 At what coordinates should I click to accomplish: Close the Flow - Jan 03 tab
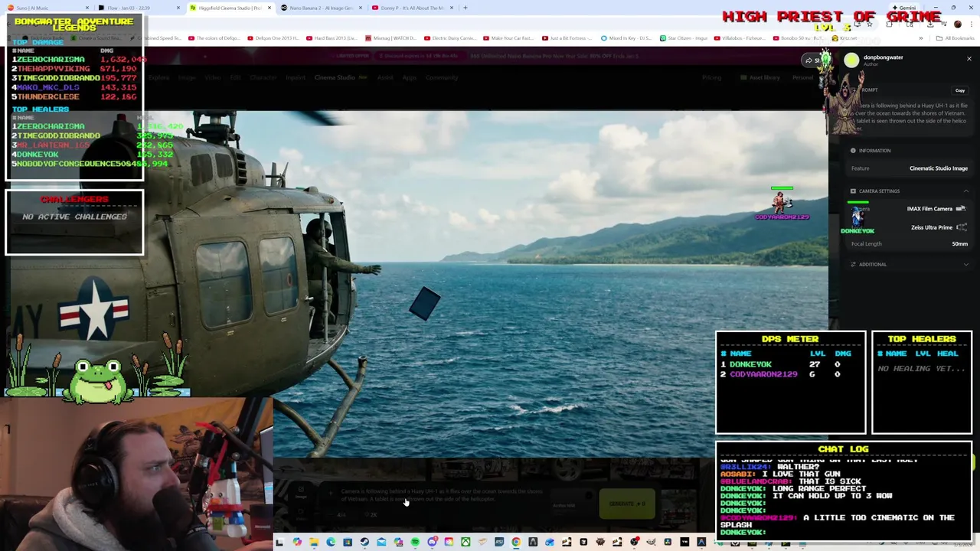pos(178,8)
